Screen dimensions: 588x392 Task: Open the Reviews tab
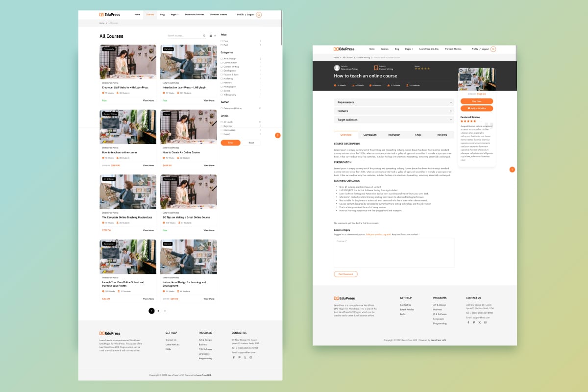(442, 135)
